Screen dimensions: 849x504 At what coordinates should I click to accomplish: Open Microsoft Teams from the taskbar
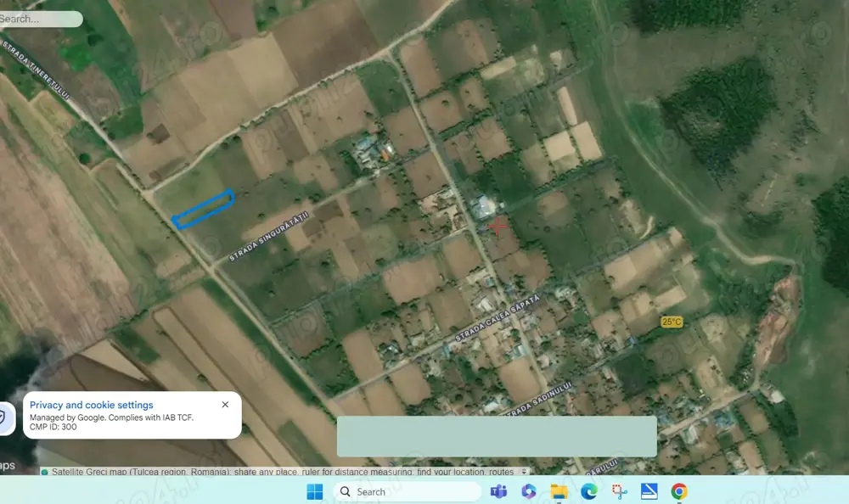[x=498, y=491]
